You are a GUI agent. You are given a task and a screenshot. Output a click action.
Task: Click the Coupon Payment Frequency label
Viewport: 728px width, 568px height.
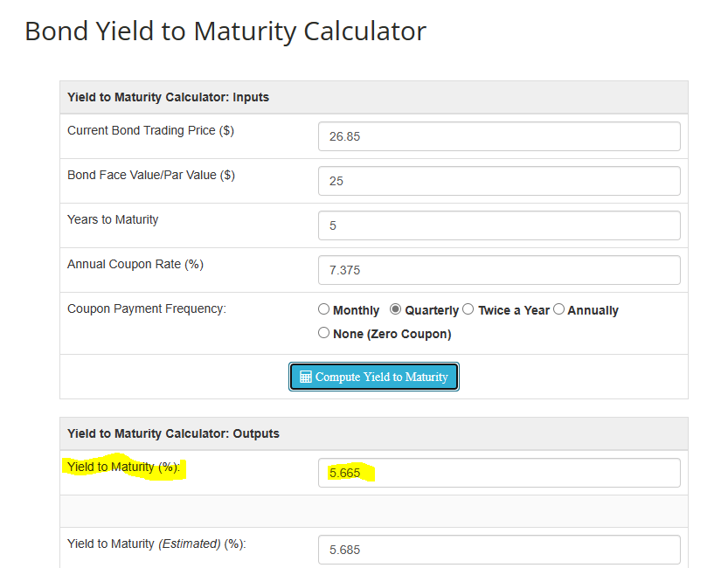(x=147, y=309)
